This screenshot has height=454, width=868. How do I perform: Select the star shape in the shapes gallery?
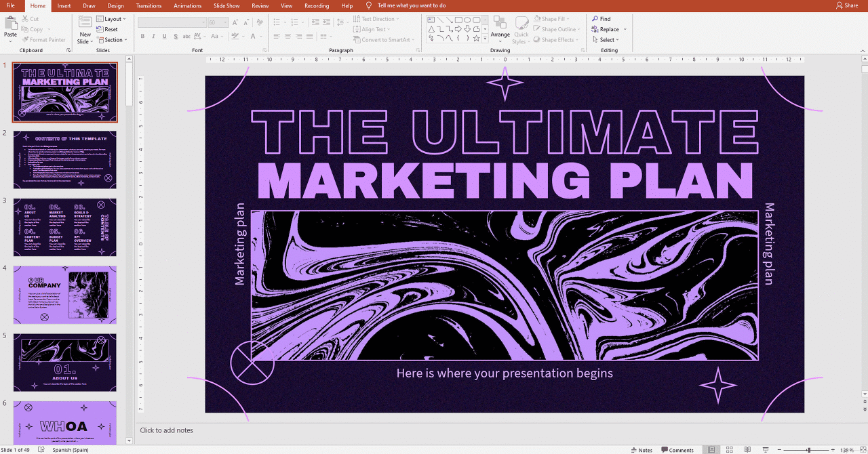click(x=476, y=39)
